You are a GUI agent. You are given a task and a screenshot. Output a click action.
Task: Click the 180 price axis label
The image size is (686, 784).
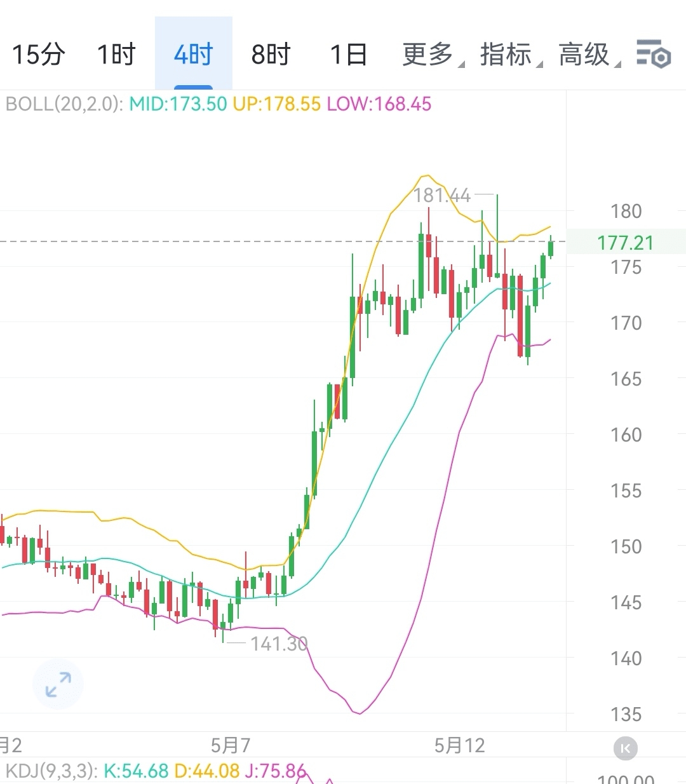click(x=626, y=211)
